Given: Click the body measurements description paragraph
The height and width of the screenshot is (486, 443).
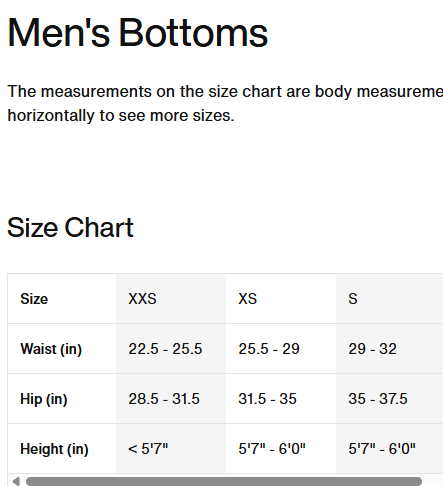Looking at the screenshot, I should click(x=225, y=103).
